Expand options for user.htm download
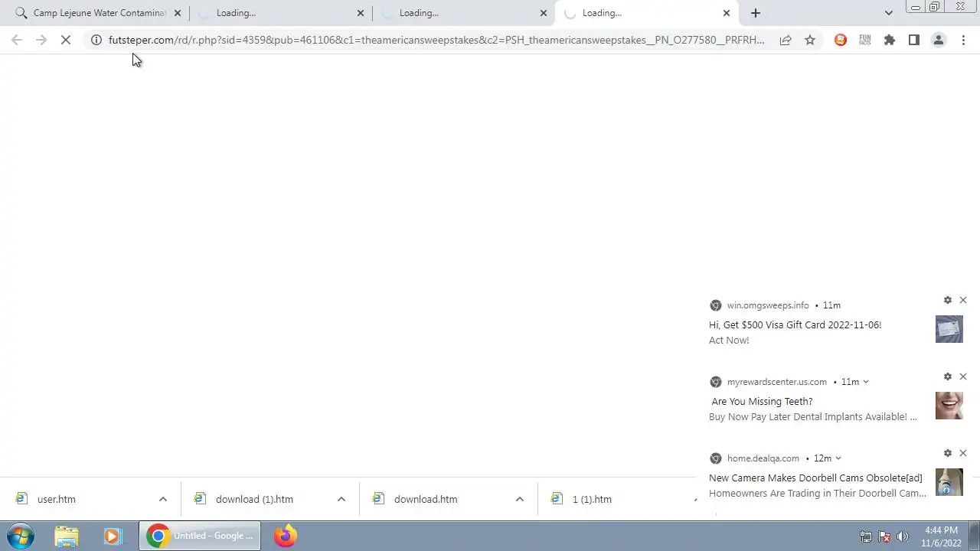This screenshot has height=551, width=980. 162,499
